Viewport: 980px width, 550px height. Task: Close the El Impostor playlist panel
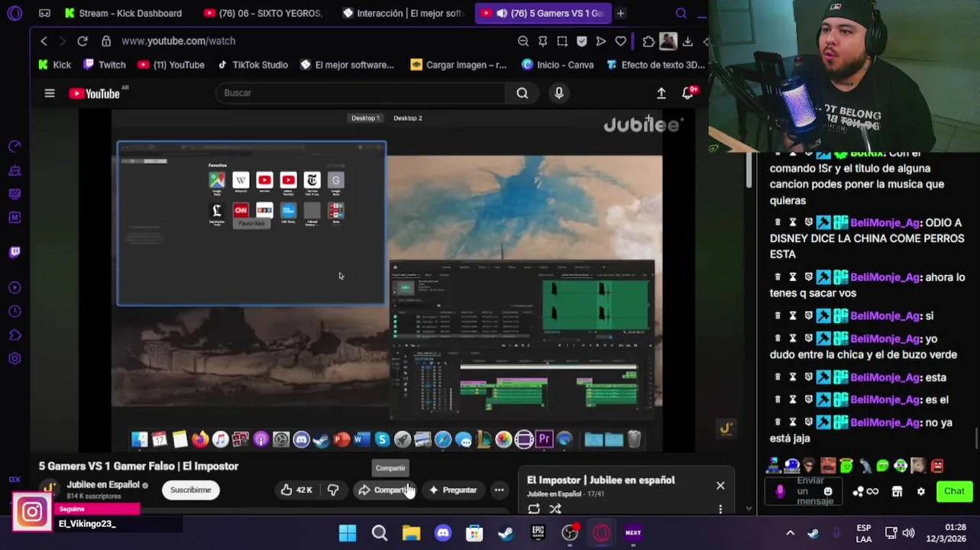tap(720, 486)
